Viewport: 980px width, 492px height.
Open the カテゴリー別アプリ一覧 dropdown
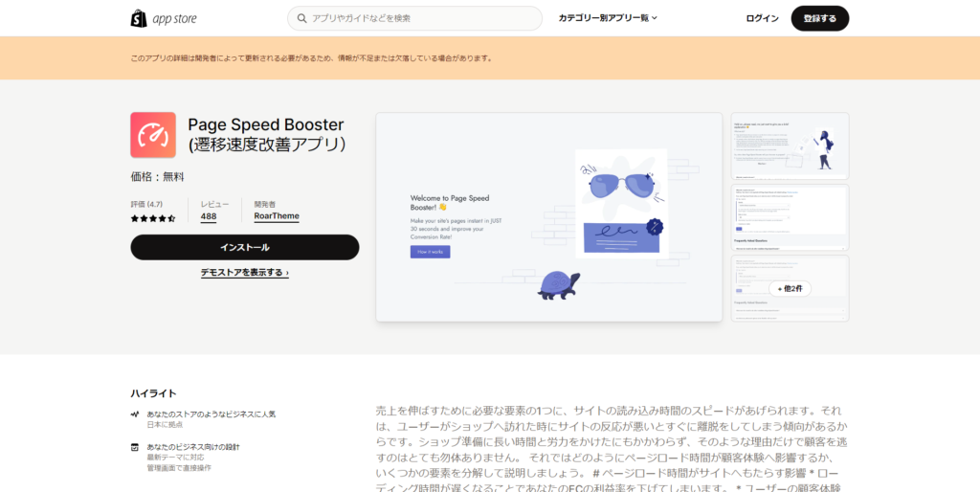point(608,18)
